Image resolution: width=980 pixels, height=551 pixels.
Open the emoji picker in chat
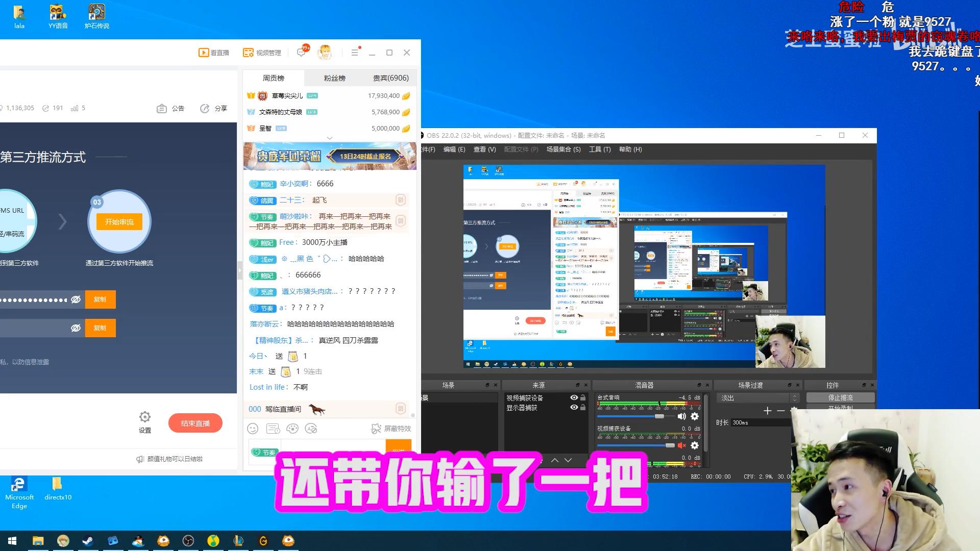pyautogui.click(x=253, y=429)
